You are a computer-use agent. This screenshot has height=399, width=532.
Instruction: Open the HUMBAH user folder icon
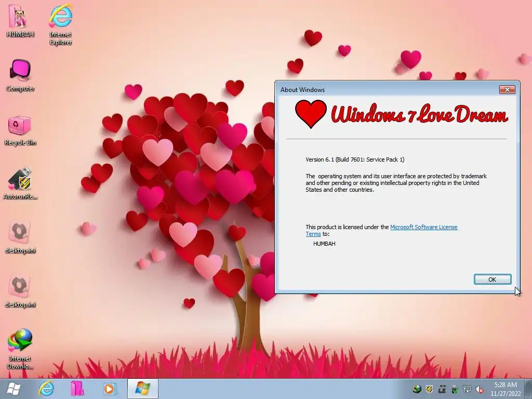[19, 20]
